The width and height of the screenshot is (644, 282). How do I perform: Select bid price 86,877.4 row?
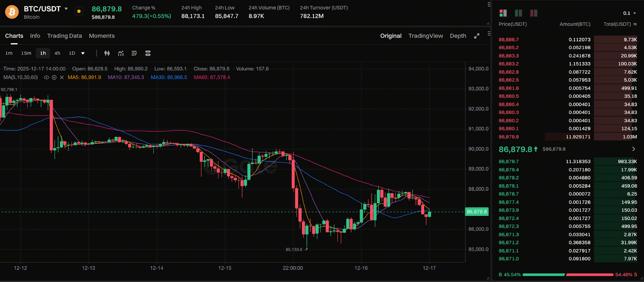(x=568, y=202)
